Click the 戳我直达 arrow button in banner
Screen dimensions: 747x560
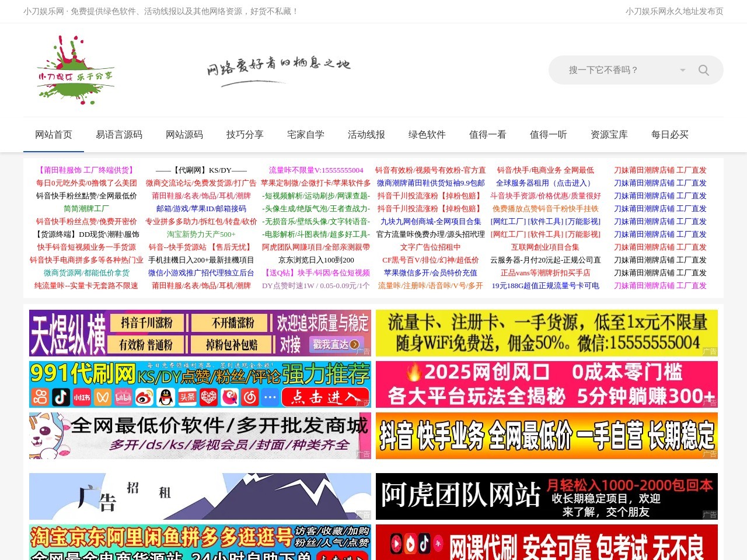coord(336,344)
